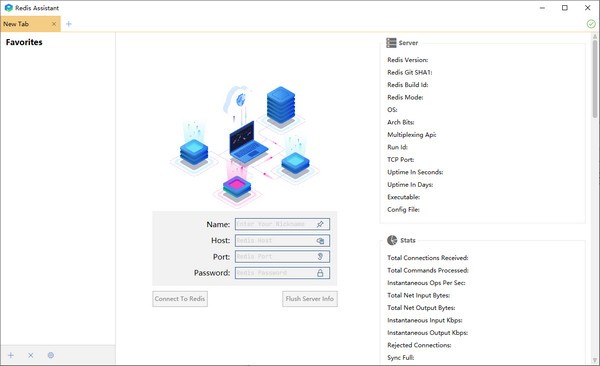This screenshot has width=600, height=366.
Task: Focus the Name nickname input field
Action: [282, 224]
